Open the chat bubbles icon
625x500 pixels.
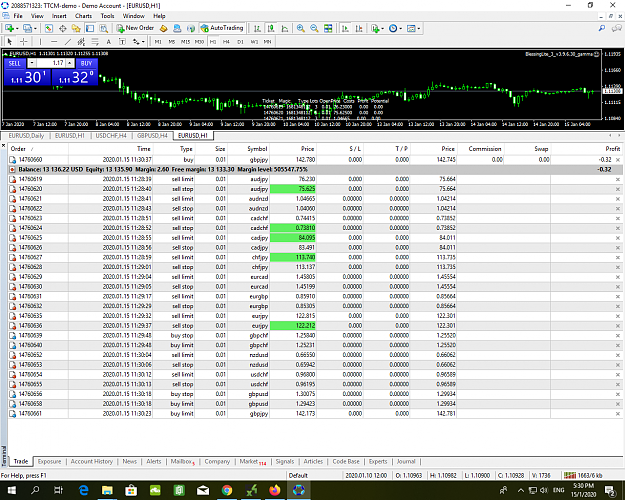[x=616, y=28]
